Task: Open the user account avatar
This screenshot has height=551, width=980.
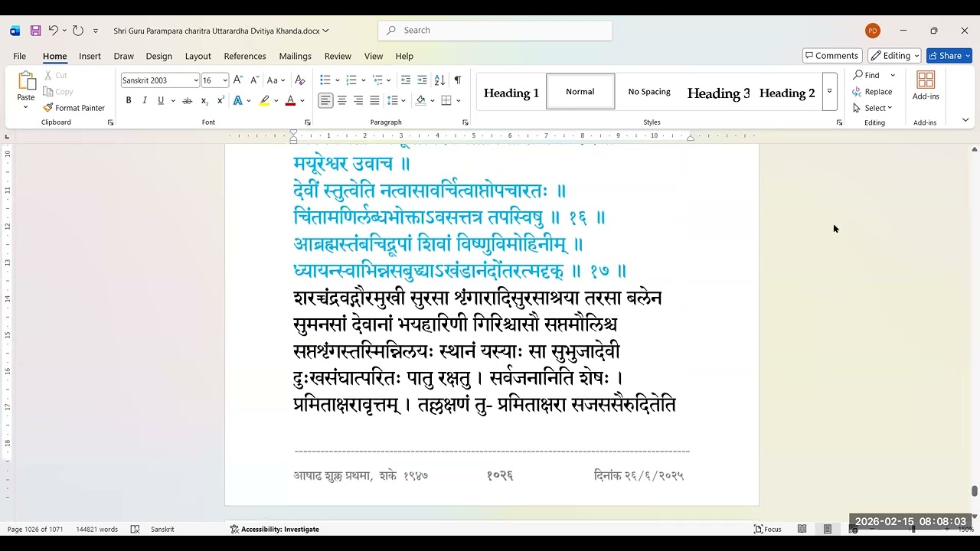Action: [873, 31]
